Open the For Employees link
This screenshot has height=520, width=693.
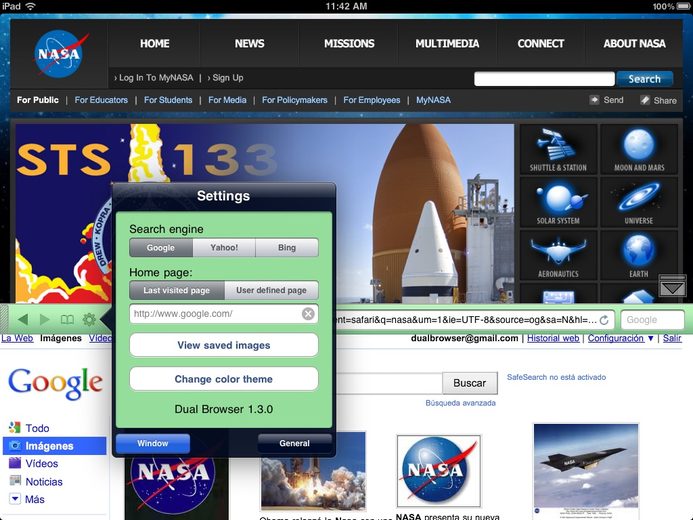point(372,100)
